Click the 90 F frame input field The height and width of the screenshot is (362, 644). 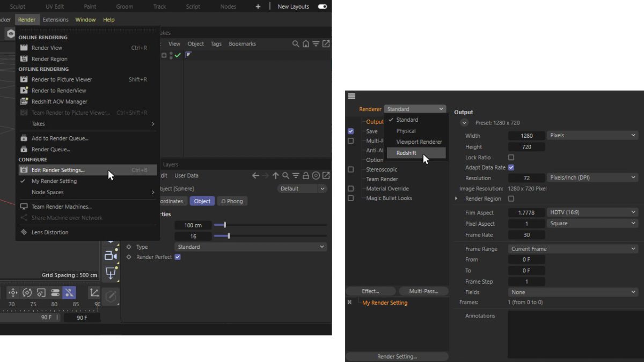(82, 317)
